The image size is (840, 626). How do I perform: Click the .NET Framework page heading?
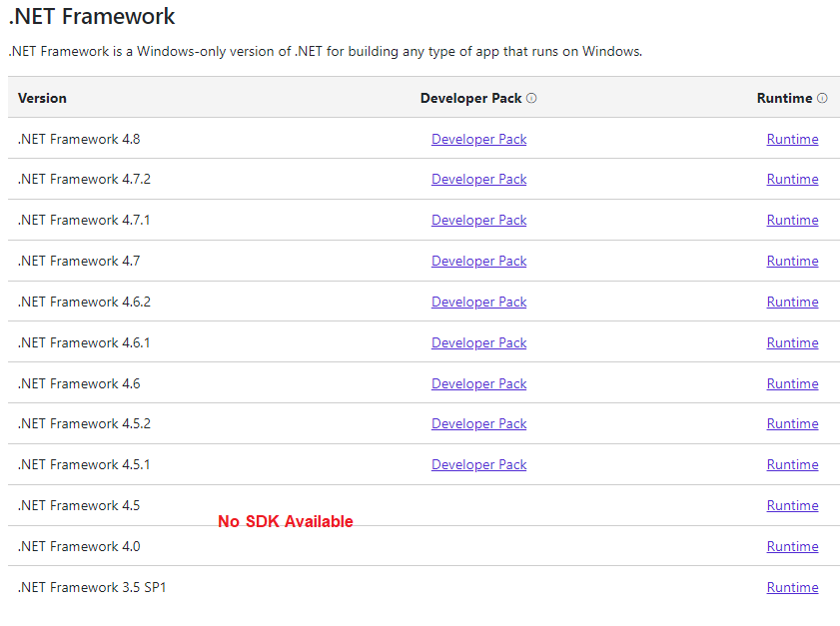point(92,16)
